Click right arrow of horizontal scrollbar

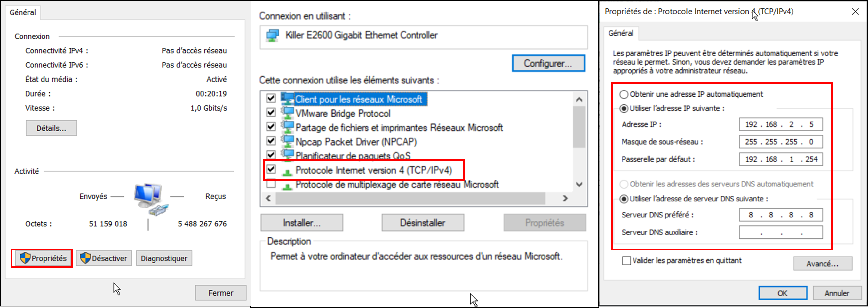565,198
